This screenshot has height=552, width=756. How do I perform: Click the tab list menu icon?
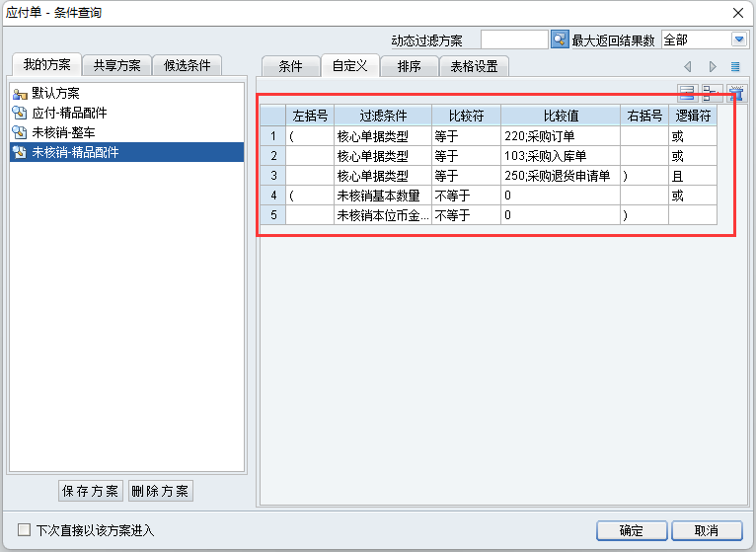click(735, 66)
